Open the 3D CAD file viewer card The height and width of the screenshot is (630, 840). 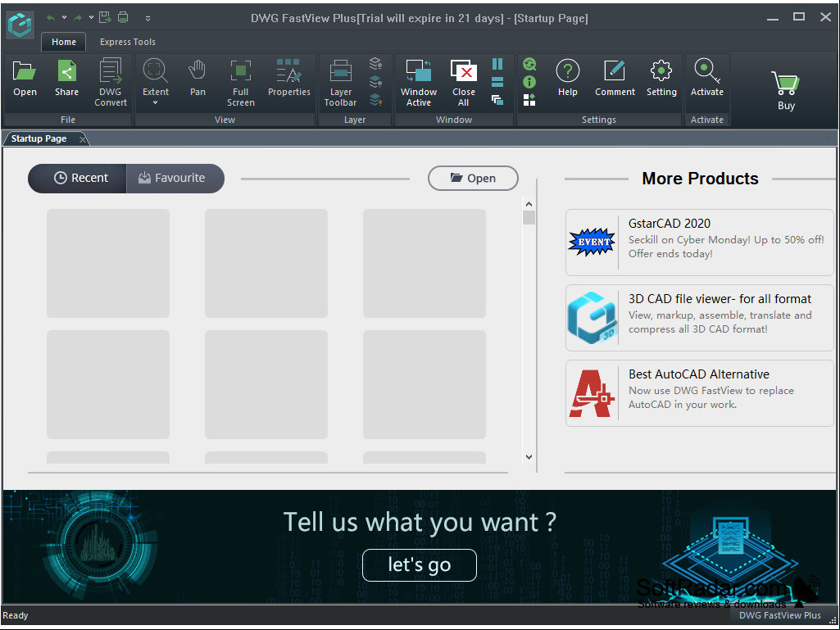click(700, 318)
